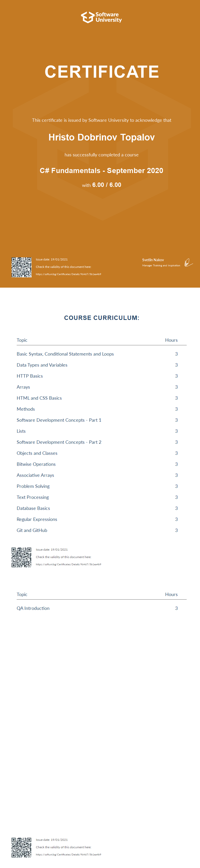Click the large CERTIFICATE heading
Image resolution: width=200 pixels, height=868 pixels.
point(102,72)
